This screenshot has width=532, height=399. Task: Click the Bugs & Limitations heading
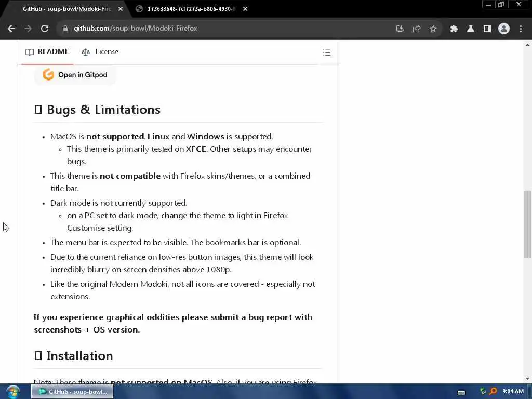tap(97, 110)
